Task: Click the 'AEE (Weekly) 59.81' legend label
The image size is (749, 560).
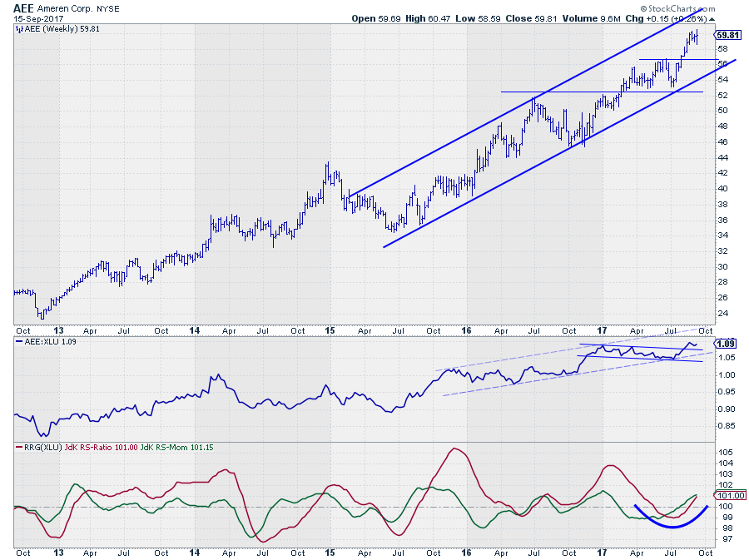Action: pyautogui.click(x=62, y=29)
